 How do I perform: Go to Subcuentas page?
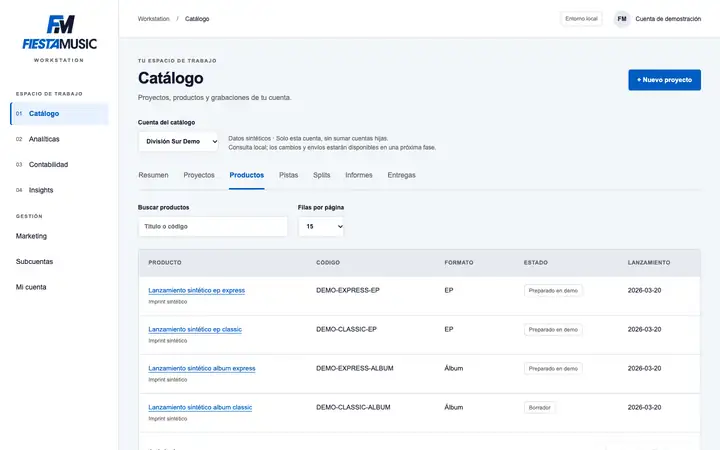(x=34, y=262)
